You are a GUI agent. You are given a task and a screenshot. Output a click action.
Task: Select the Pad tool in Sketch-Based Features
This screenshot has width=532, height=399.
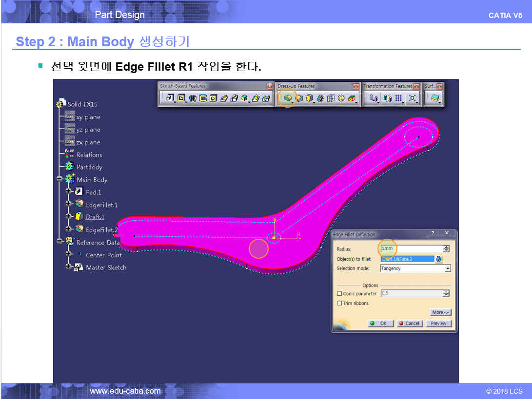click(170, 98)
